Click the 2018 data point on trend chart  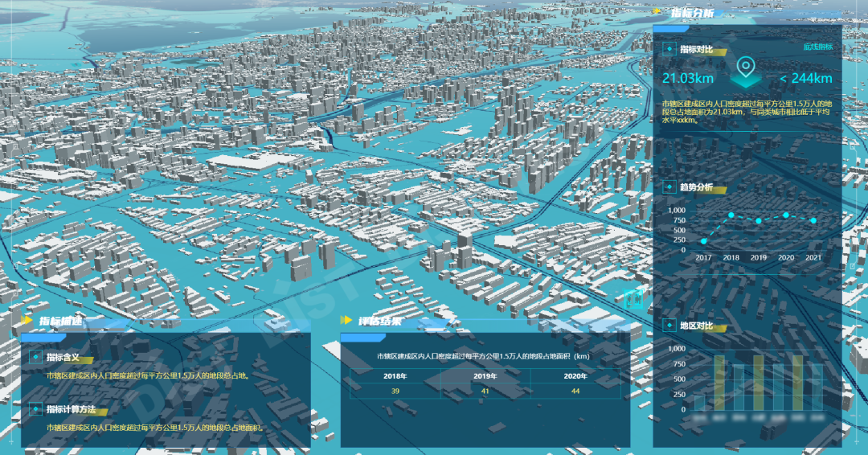click(731, 215)
